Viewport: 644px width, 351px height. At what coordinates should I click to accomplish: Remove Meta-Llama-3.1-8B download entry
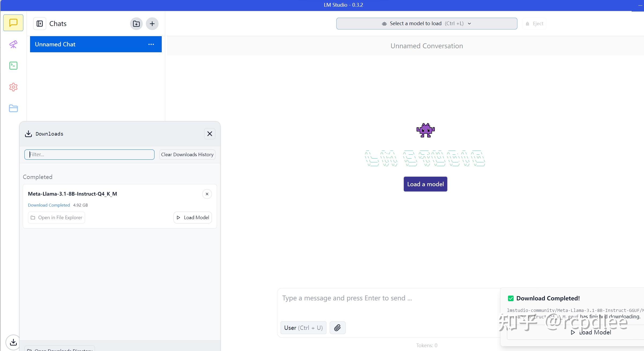coord(207,194)
